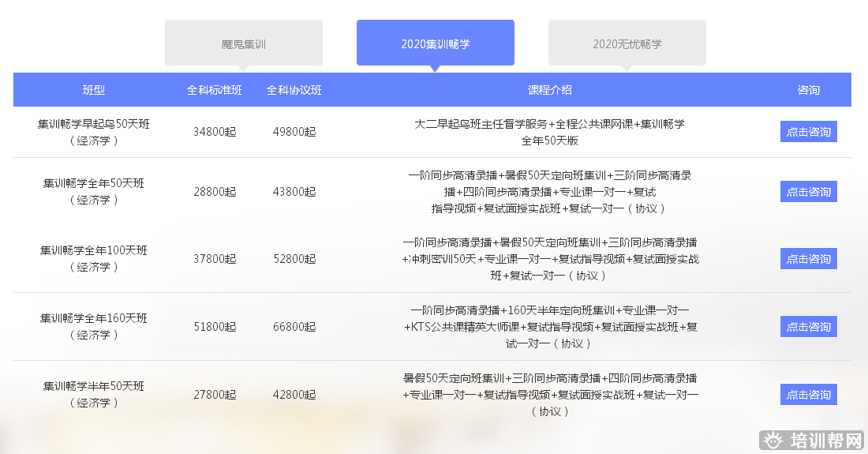Click 点击咨询 for the 早起鸟50天班 row
Image resolution: width=868 pixels, height=454 pixels.
point(808,132)
